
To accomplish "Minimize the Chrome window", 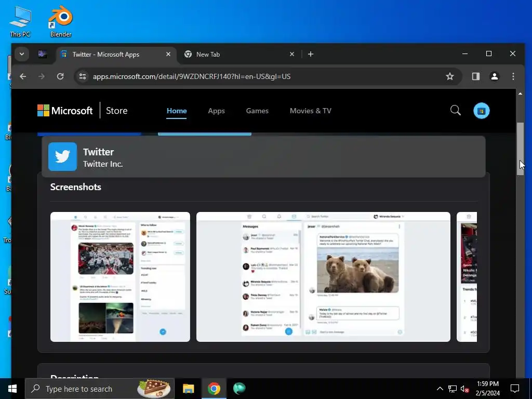I will tap(465, 54).
